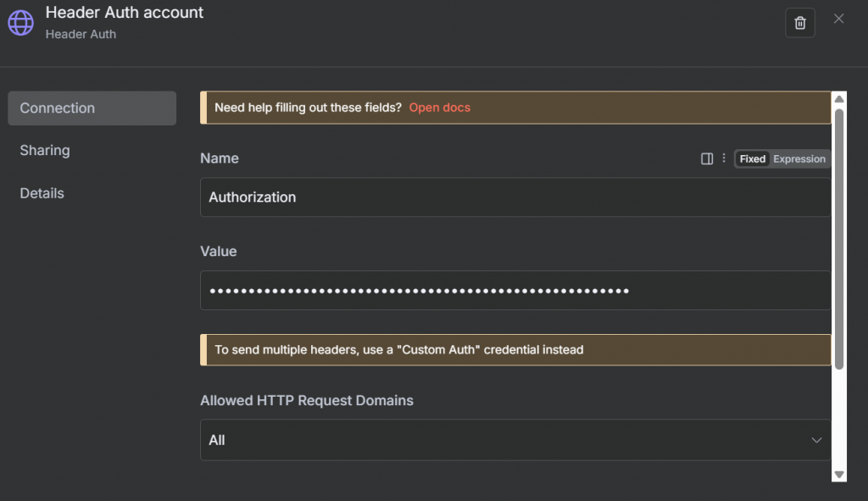Switch Name field to Expression mode
The width and height of the screenshot is (868, 501).
pyautogui.click(x=798, y=159)
